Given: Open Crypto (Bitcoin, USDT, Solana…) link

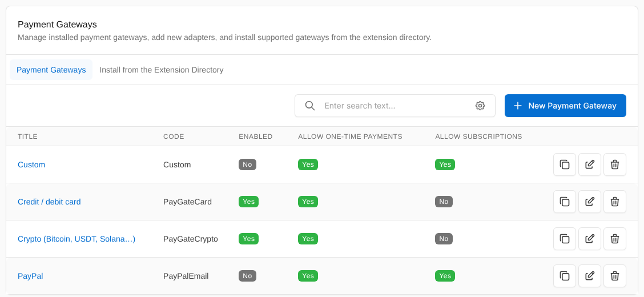Looking at the screenshot, I should (77, 239).
